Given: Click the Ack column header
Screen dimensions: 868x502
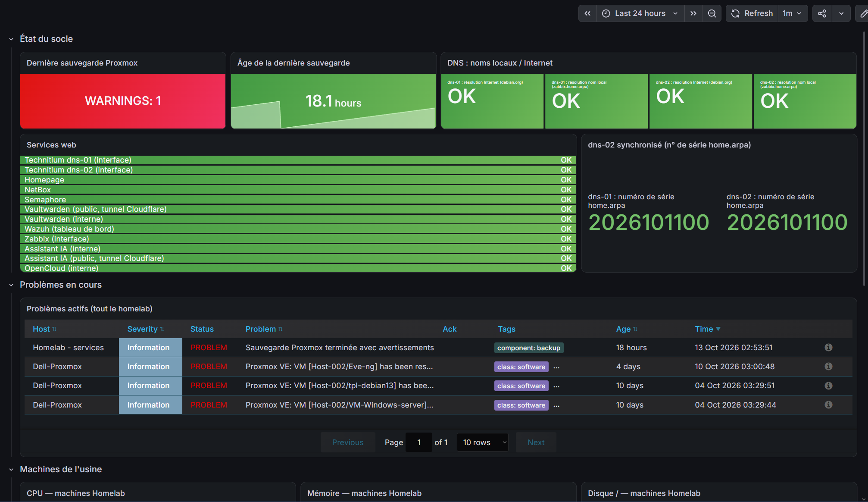Looking at the screenshot, I should coord(449,329).
